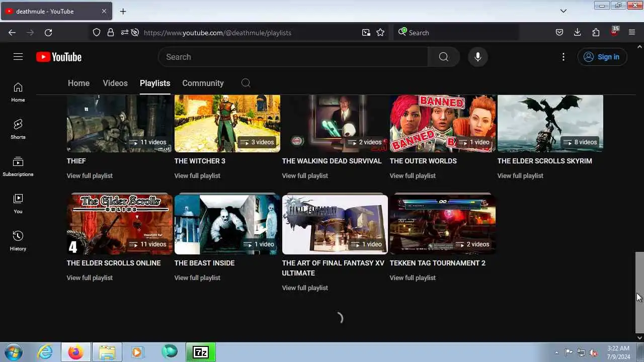Switch to the channel Home tab
The width and height of the screenshot is (644, 362).
78,83
